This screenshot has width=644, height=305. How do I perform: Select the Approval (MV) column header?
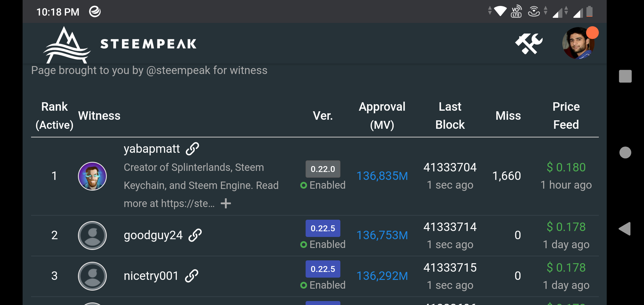click(x=382, y=116)
